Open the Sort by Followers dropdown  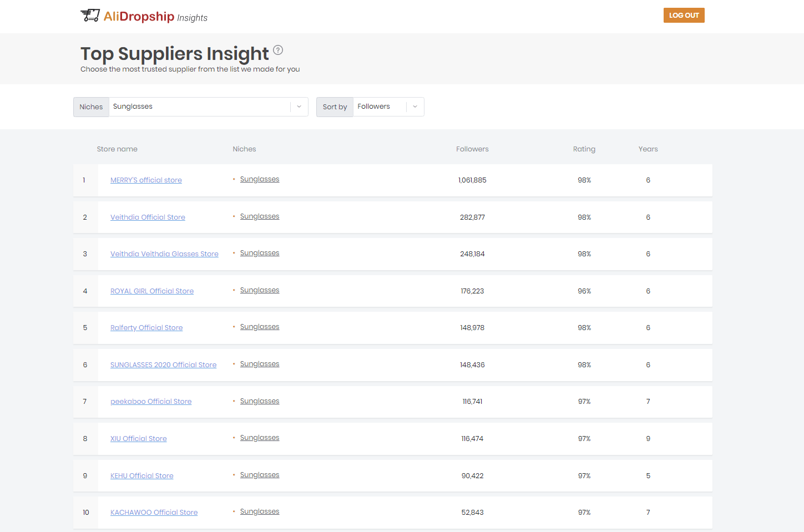(x=388, y=107)
